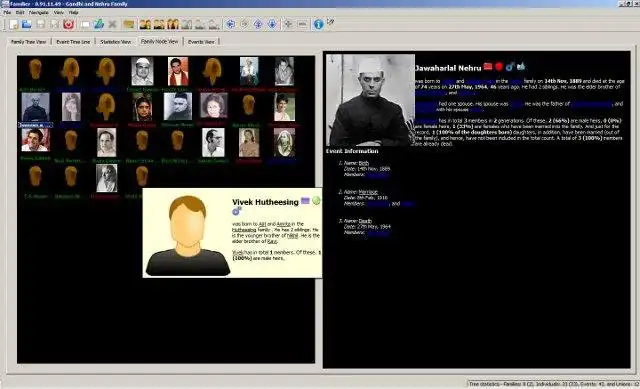Click the blue up arrow icon
Image resolution: width=640 pixels, height=389 pixels.
click(258, 24)
